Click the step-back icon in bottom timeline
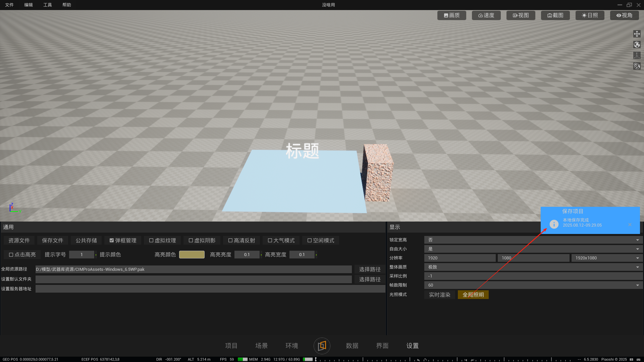The width and height of the screenshot is (644, 362). [466, 360]
